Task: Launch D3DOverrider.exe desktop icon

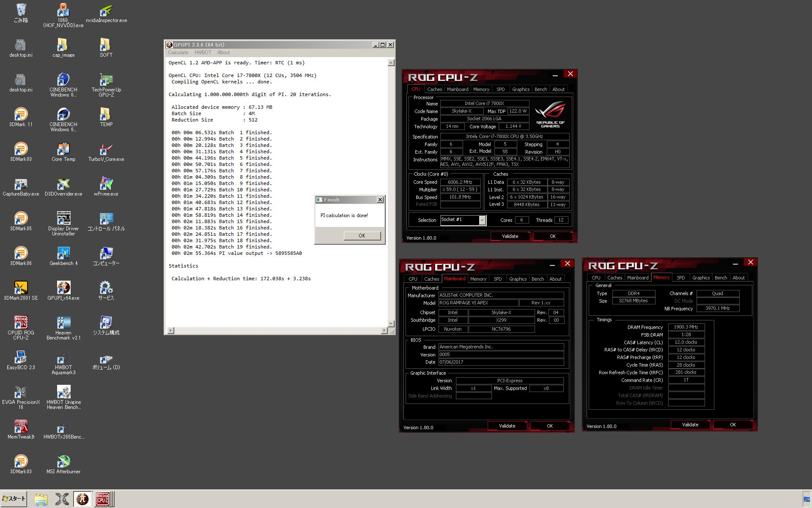Action: click(63, 187)
